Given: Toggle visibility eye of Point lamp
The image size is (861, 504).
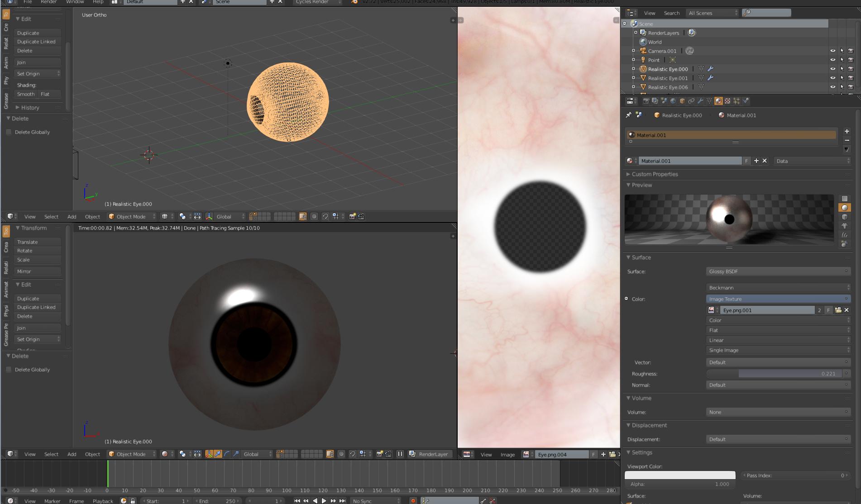Looking at the screenshot, I should [832, 60].
